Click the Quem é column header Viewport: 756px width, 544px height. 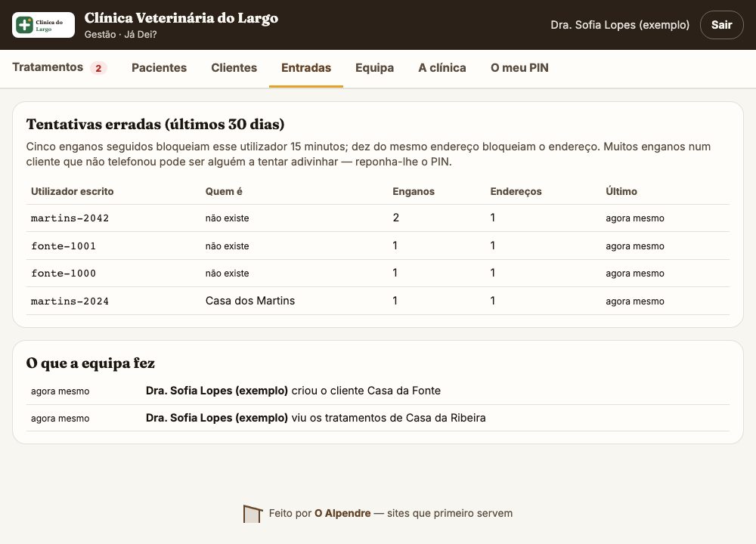pyautogui.click(x=224, y=191)
